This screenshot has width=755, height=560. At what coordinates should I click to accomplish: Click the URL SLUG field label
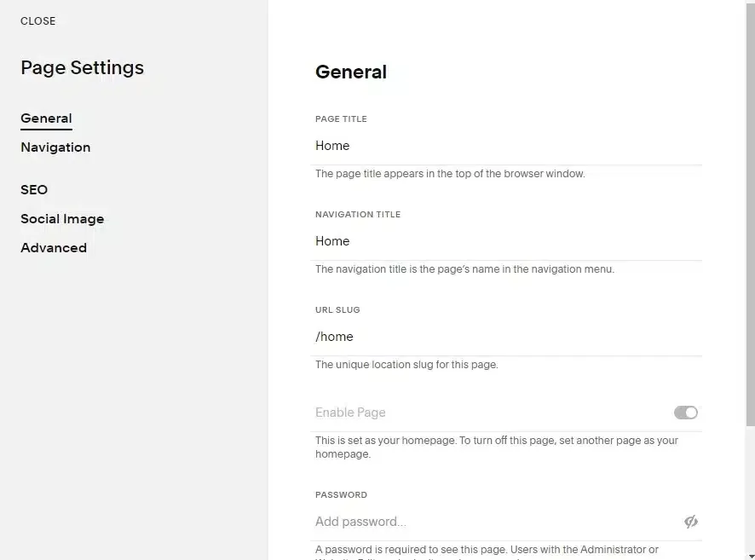tap(337, 309)
